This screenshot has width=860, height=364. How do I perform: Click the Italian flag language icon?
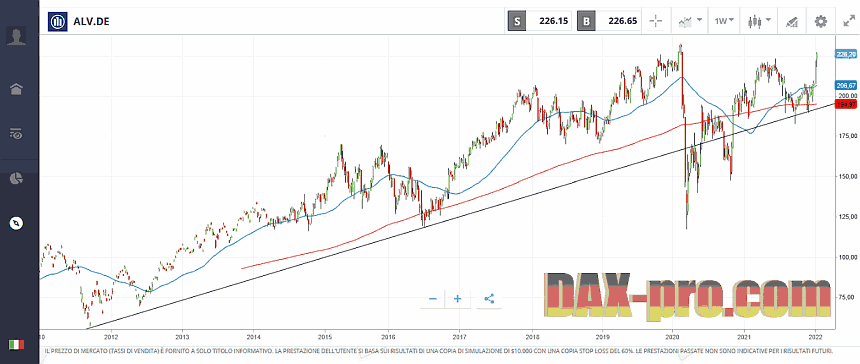click(x=16, y=344)
